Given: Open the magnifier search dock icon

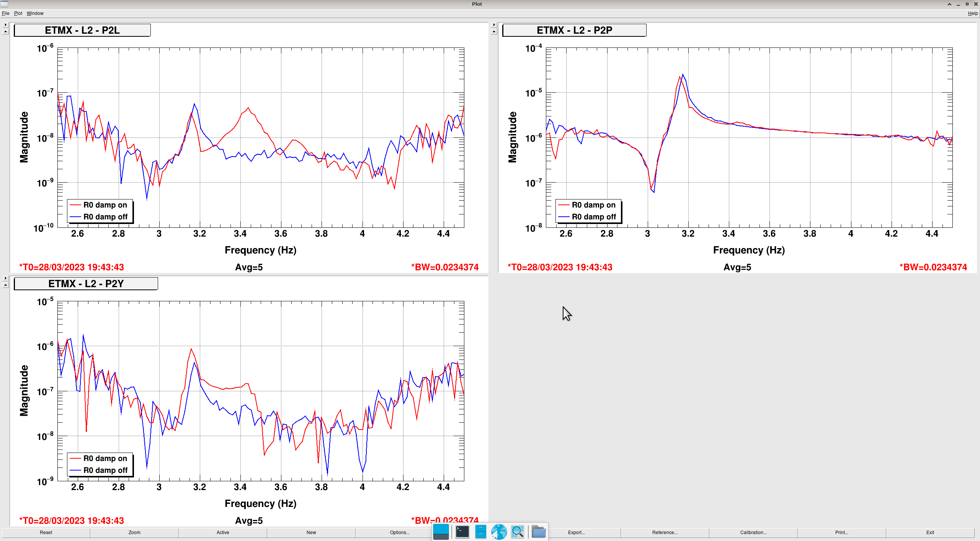Looking at the screenshot, I should tap(518, 532).
